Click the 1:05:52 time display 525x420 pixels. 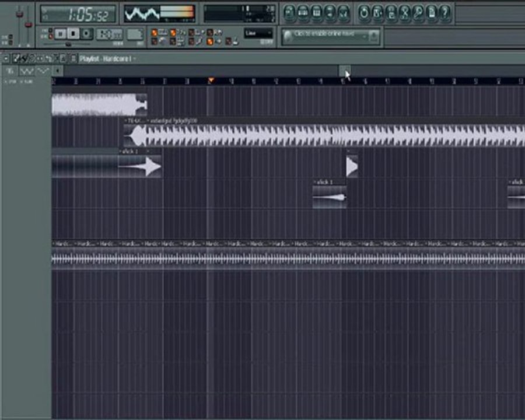click(x=89, y=15)
